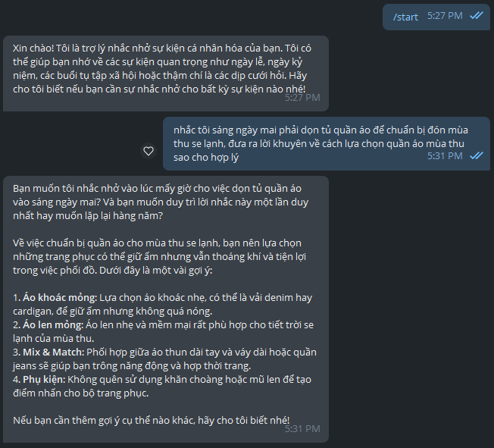Select the 'Xin chào!' greeting message bubble
Image resolution: width=494 pixels, height=448 pixels.
click(166, 73)
